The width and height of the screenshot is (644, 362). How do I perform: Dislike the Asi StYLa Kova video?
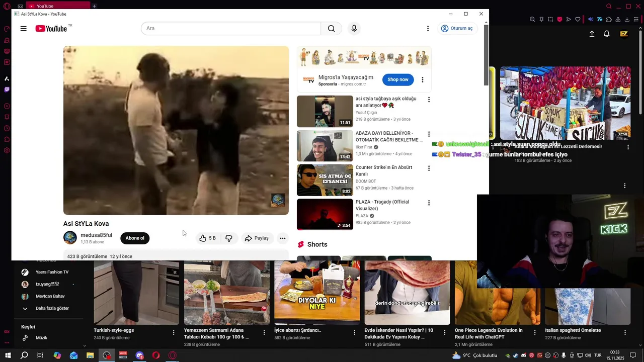point(229,238)
